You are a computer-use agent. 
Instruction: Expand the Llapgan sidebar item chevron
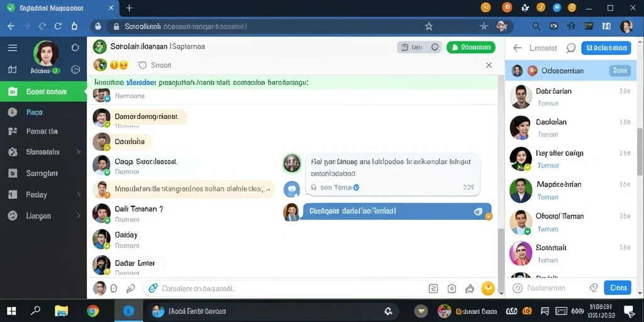click(x=79, y=215)
